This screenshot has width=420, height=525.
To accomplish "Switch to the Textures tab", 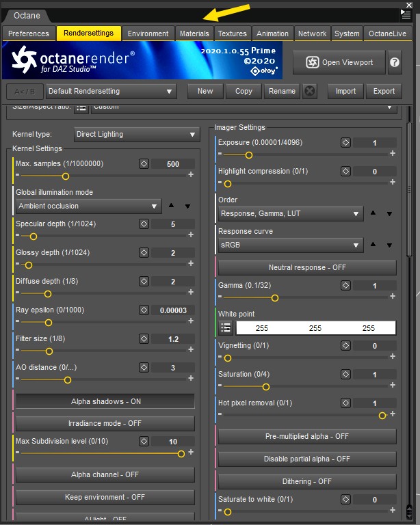I will pos(233,33).
